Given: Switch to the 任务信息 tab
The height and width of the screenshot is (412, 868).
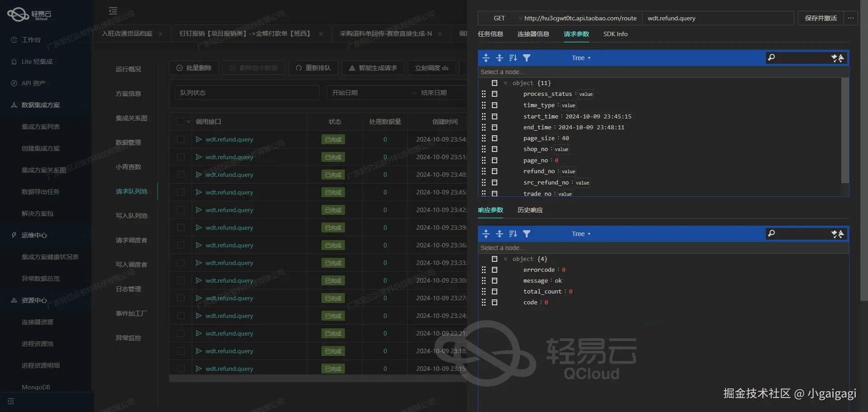Looking at the screenshot, I should point(491,34).
